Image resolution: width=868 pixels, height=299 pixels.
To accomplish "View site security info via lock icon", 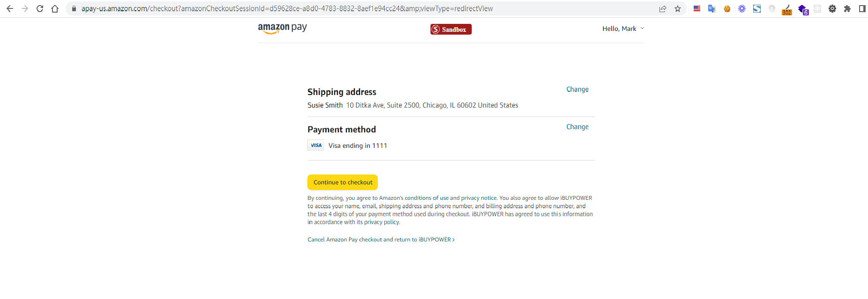I will [74, 9].
